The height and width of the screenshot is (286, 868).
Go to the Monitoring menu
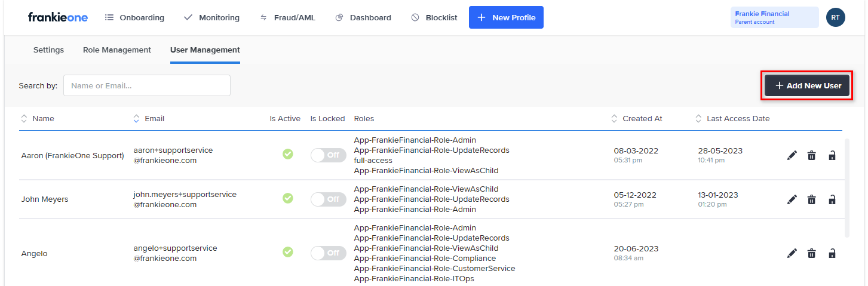coord(211,18)
